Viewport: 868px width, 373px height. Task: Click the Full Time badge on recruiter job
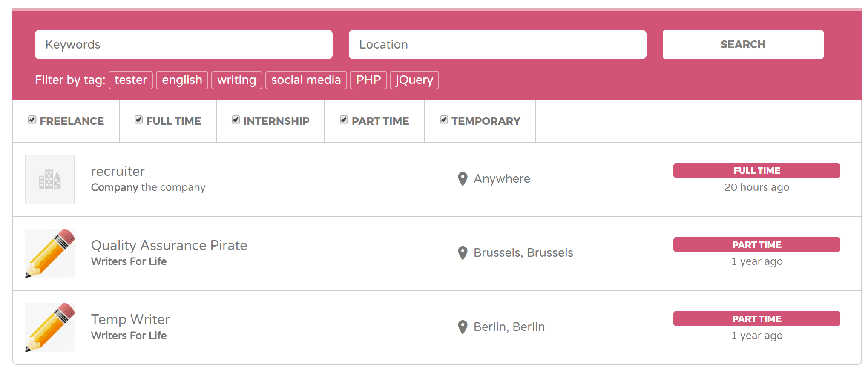coord(756,171)
